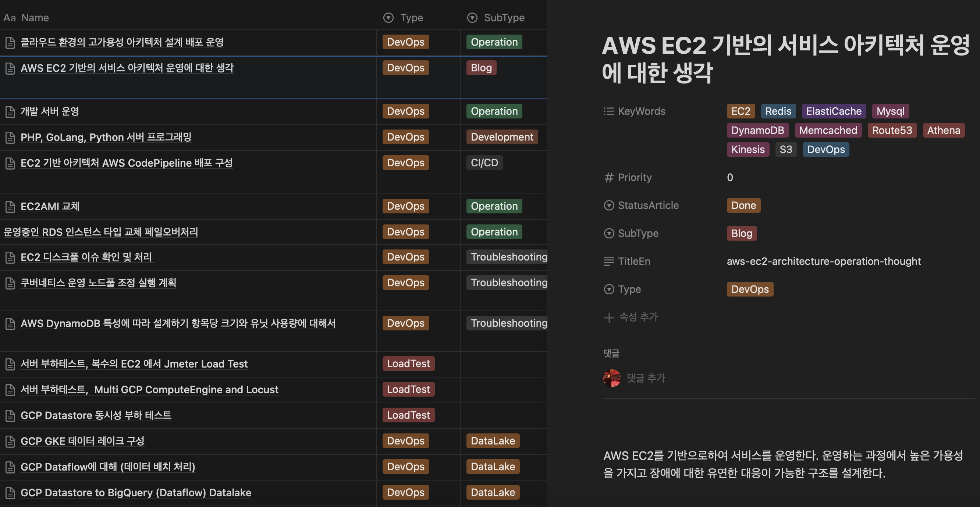Click Operation subtype of EC2AMI 교체 row
This screenshot has height=507, width=980.
pyautogui.click(x=494, y=206)
